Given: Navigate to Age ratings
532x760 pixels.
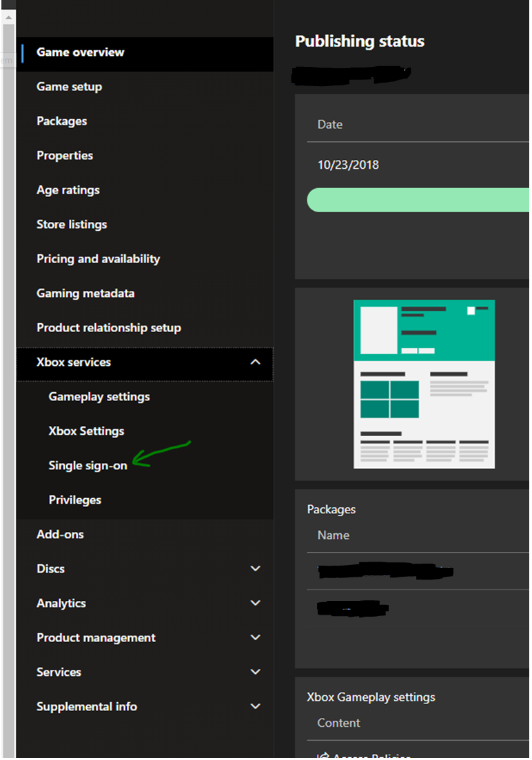Looking at the screenshot, I should (x=68, y=190).
